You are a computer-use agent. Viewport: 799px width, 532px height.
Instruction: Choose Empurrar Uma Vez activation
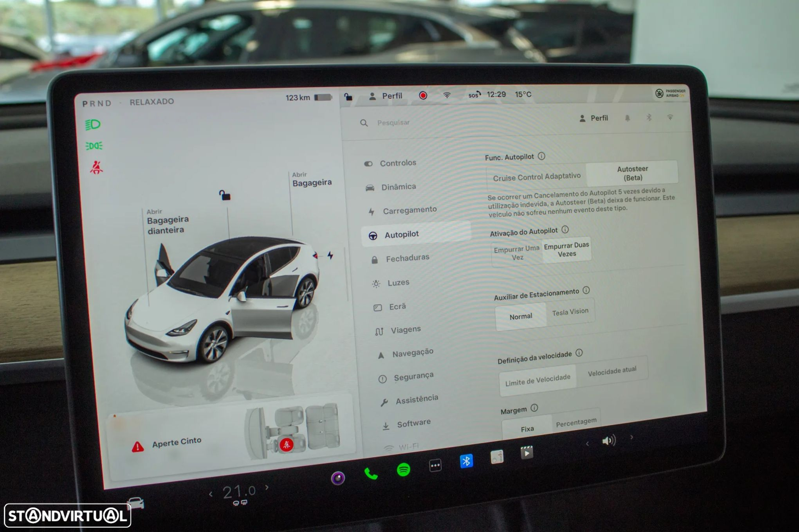tap(517, 253)
